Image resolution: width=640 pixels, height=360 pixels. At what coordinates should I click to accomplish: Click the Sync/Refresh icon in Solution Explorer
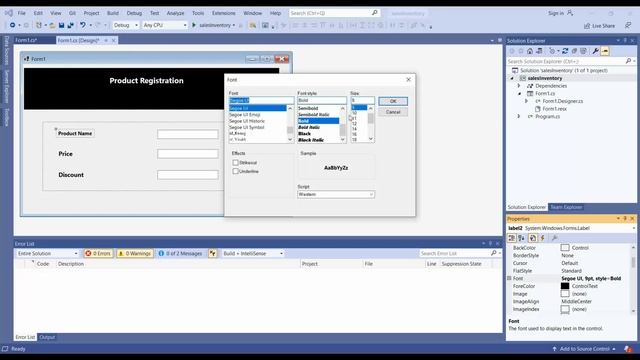565,51
